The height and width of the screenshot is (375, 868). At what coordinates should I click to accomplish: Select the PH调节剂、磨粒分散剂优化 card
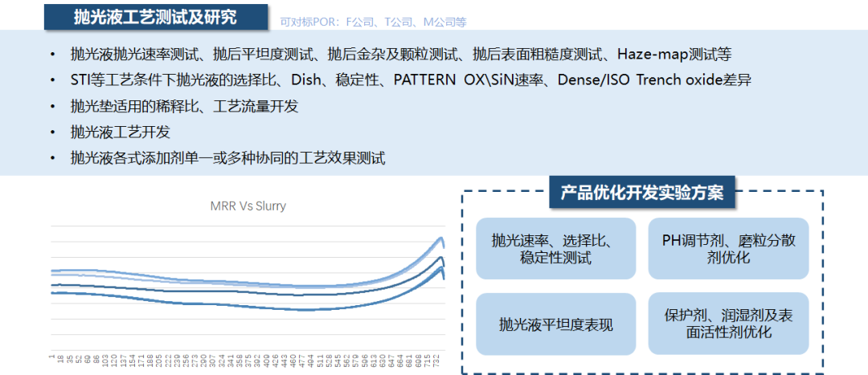click(x=728, y=248)
